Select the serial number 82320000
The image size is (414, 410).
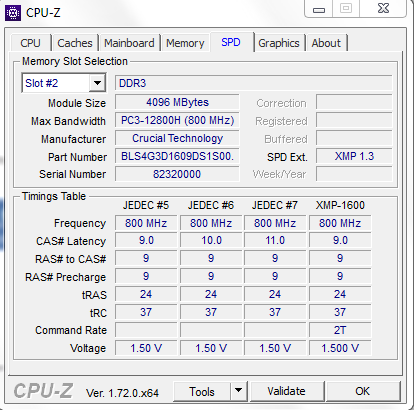(177, 174)
